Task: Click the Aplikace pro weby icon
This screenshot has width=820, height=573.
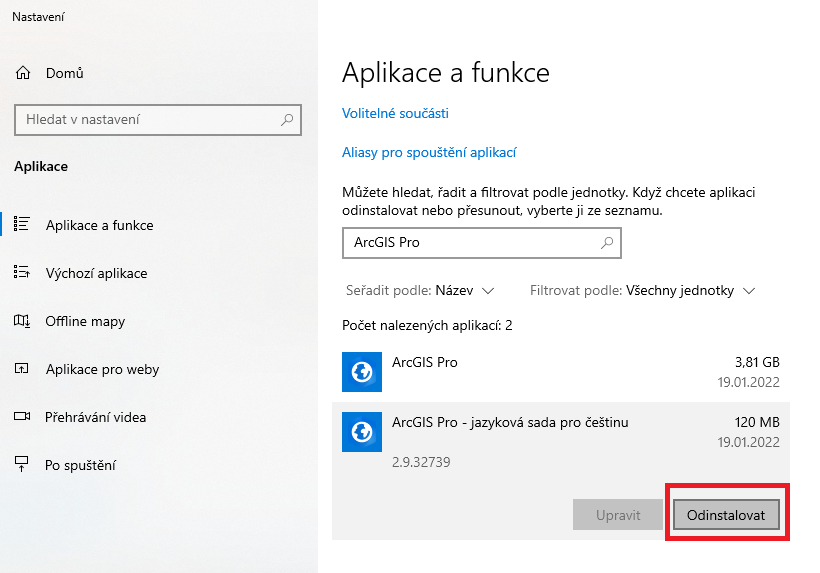Action: [22, 369]
